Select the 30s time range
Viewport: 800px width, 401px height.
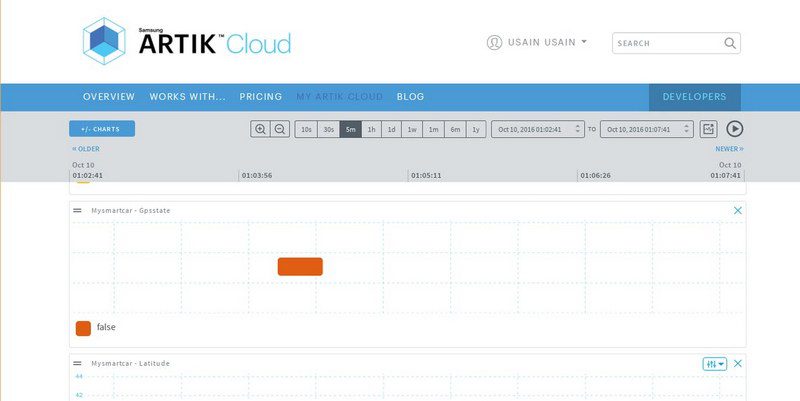329,130
